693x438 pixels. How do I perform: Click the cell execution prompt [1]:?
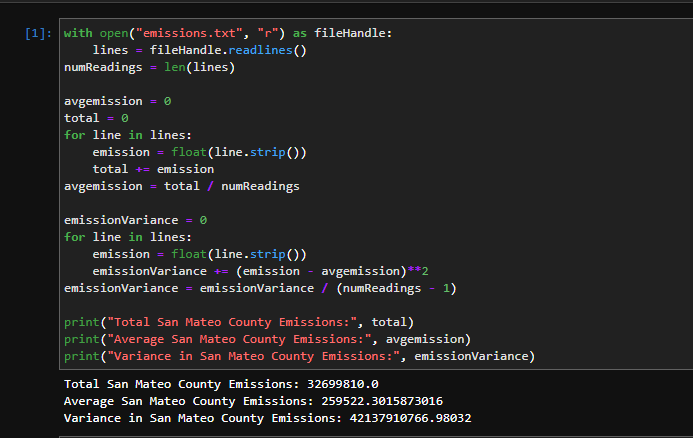38,34
